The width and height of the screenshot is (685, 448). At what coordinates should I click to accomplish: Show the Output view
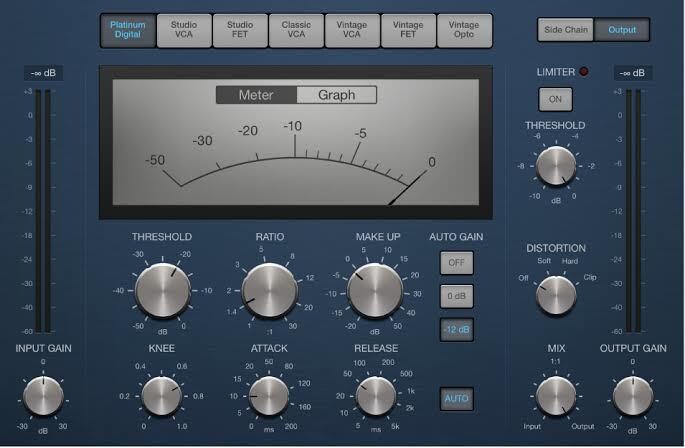coord(622,30)
